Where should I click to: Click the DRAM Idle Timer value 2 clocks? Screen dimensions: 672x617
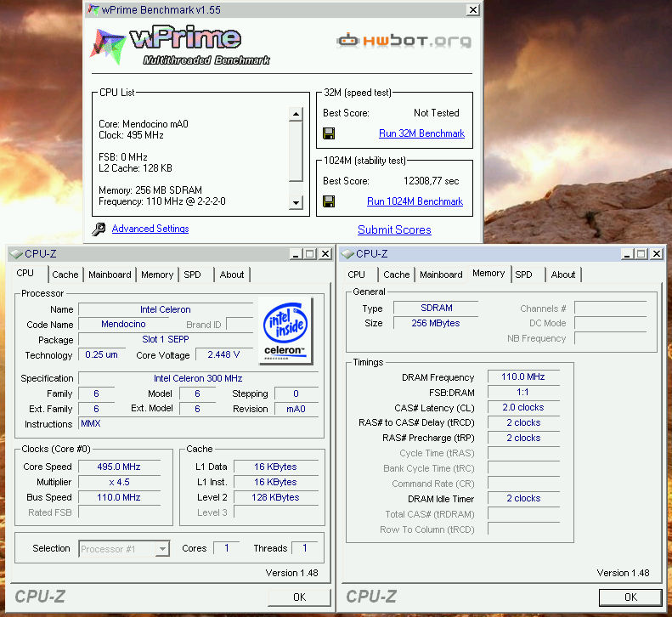[x=523, y=498]
